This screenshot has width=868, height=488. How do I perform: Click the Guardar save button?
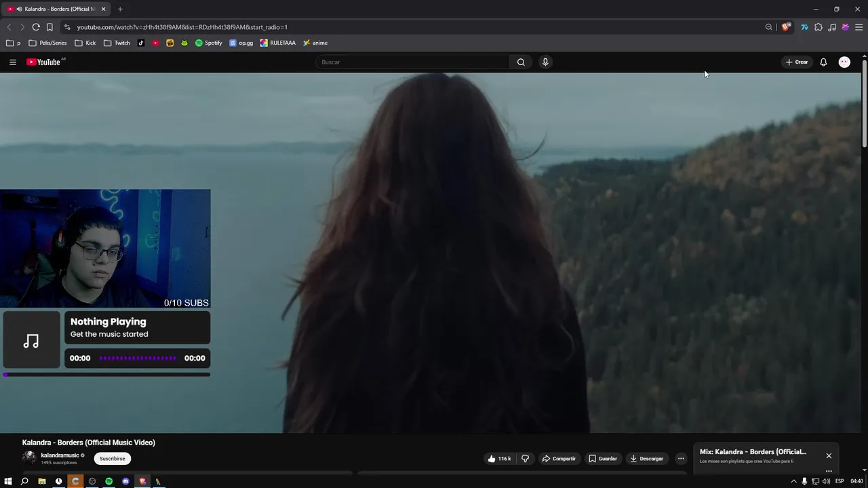pos(603,459)
